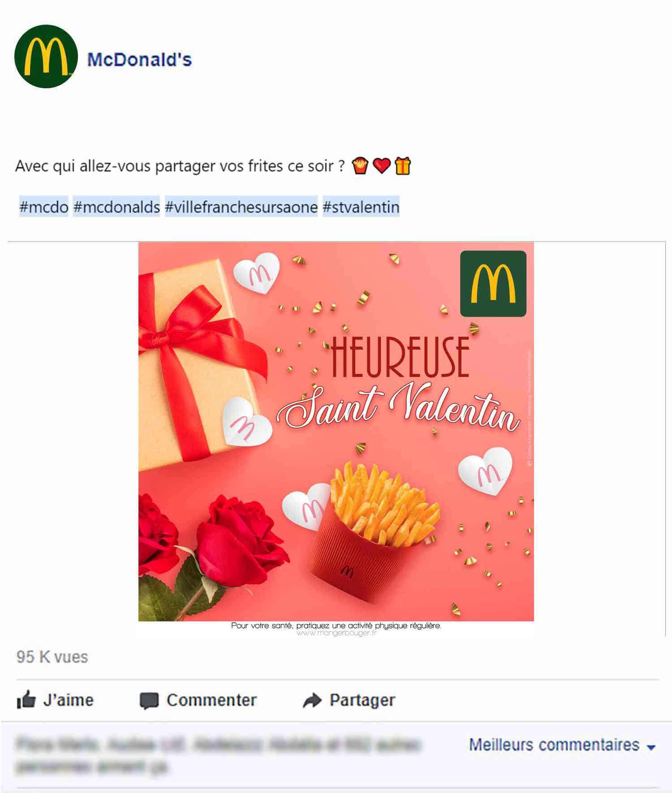This screenshot has height=793, width=672.
Task: View the 95 K vues count
Action: point(52,657)
